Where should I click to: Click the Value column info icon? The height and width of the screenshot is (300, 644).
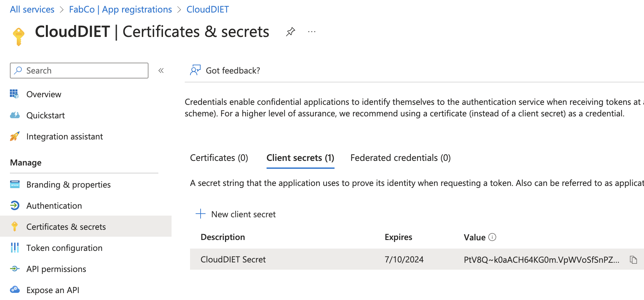(x=492, y=237)
